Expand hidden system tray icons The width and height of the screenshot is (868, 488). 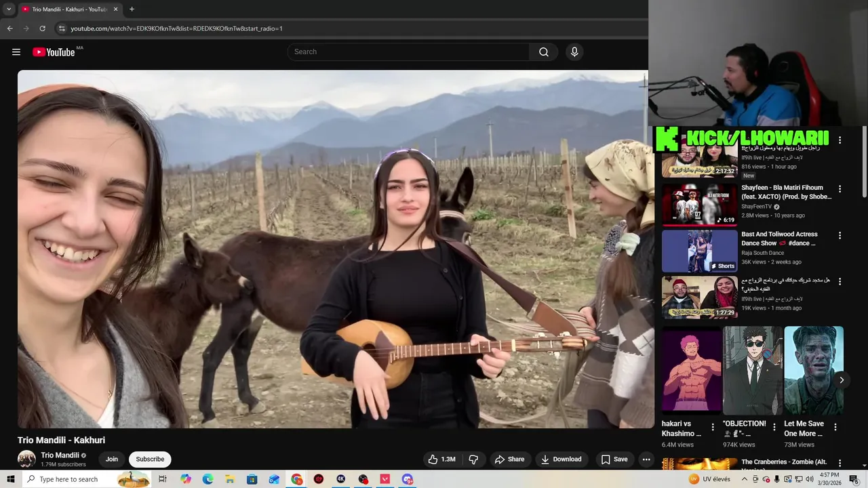click(x=745, y=479)
